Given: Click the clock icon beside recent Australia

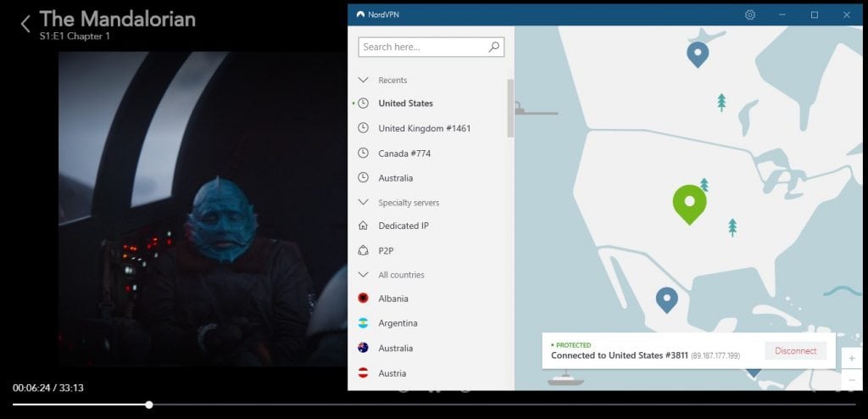Looking at the screenshot, I should (x=363, y=178).
